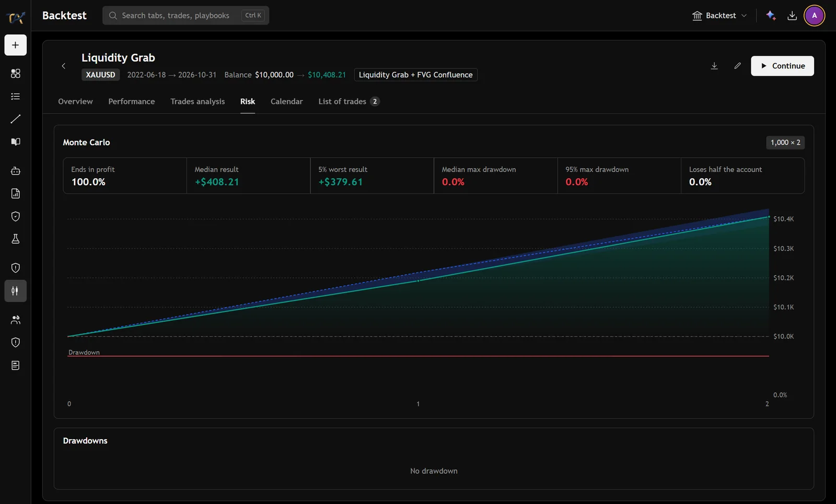Click the Median max drawdown stat card
The width and height of the screenshot is (836, 504).
[495, 176]
